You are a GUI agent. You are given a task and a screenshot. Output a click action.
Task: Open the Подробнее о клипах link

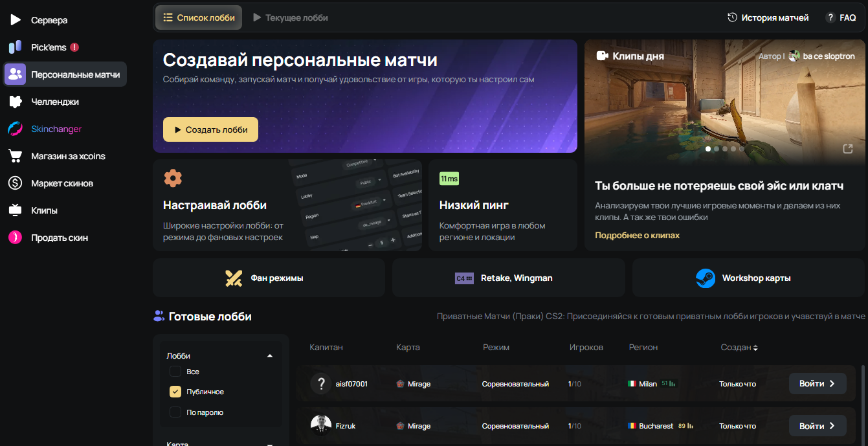tap(638, 235)
